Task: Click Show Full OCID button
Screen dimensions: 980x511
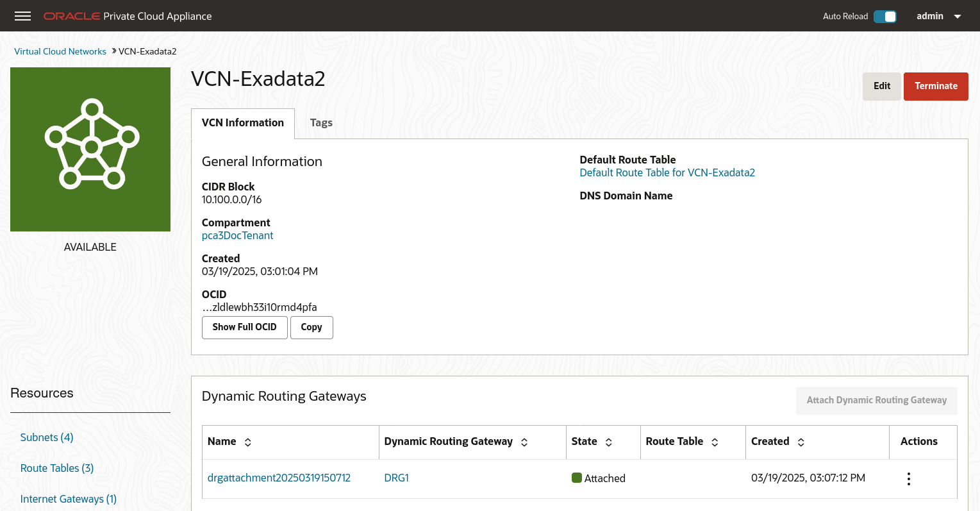Action: point(245,327)
